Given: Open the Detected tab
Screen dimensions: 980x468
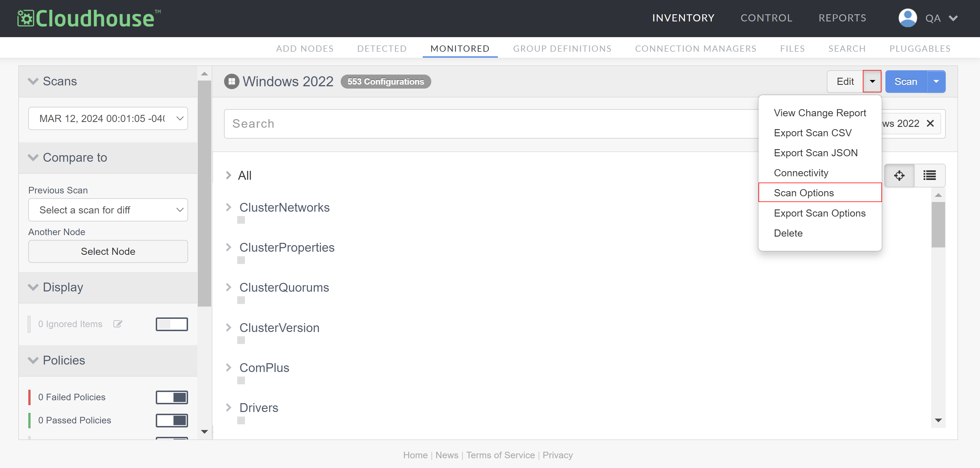Looking at the screenshot, I should click(x=382, y=49).
